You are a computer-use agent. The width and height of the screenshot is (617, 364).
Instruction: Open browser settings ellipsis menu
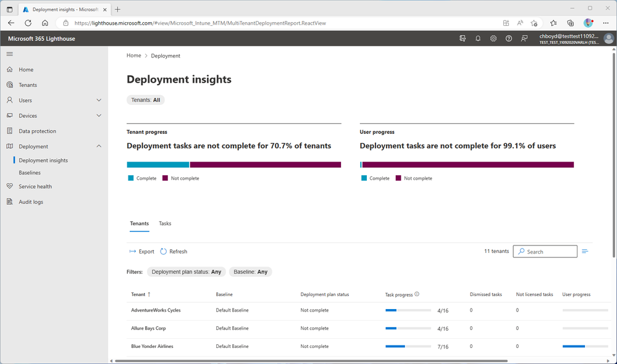pyautogui.click(x=606, y=23)
